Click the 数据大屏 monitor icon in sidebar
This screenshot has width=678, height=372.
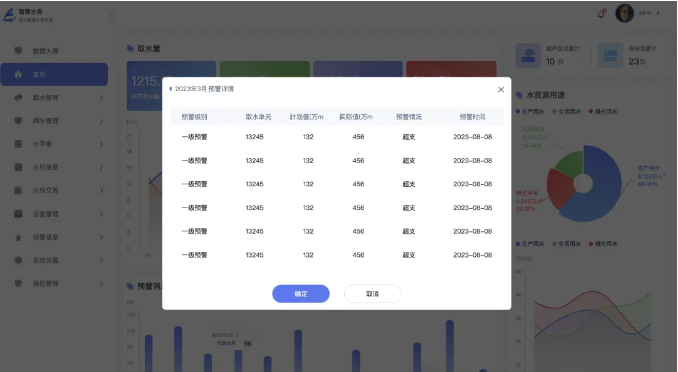[18, 51]
